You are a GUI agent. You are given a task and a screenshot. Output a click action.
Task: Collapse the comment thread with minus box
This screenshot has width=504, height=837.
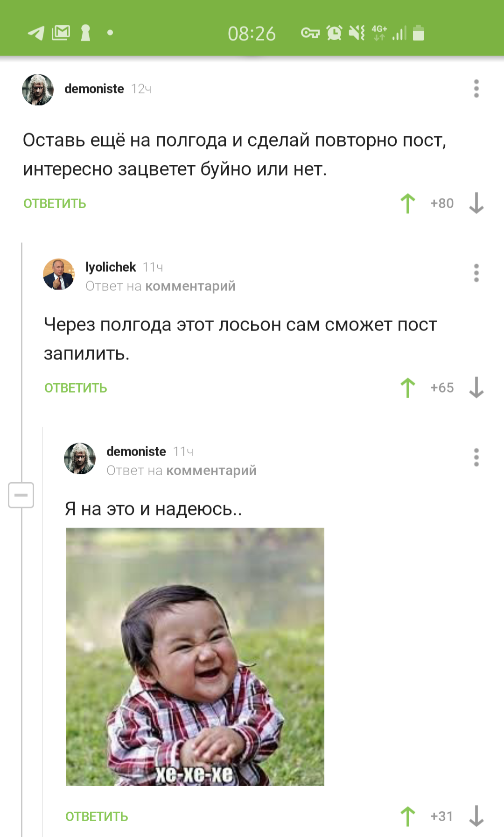tap(21, 495)
